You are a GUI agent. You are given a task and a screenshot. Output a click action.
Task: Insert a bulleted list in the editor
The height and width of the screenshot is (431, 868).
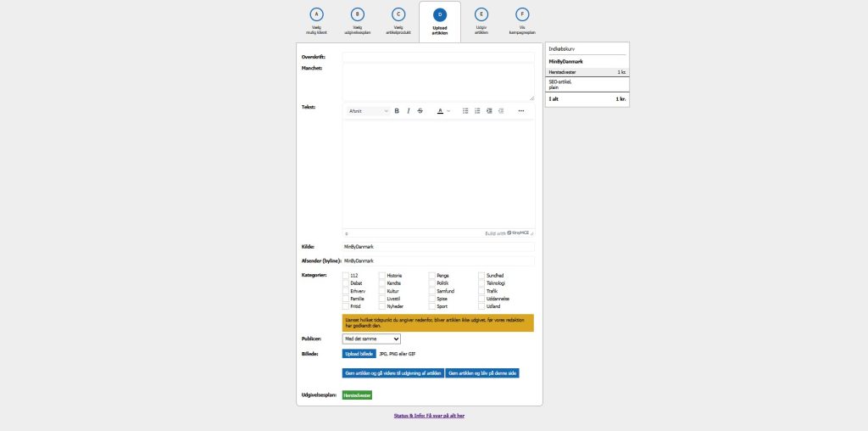[465, 111]
